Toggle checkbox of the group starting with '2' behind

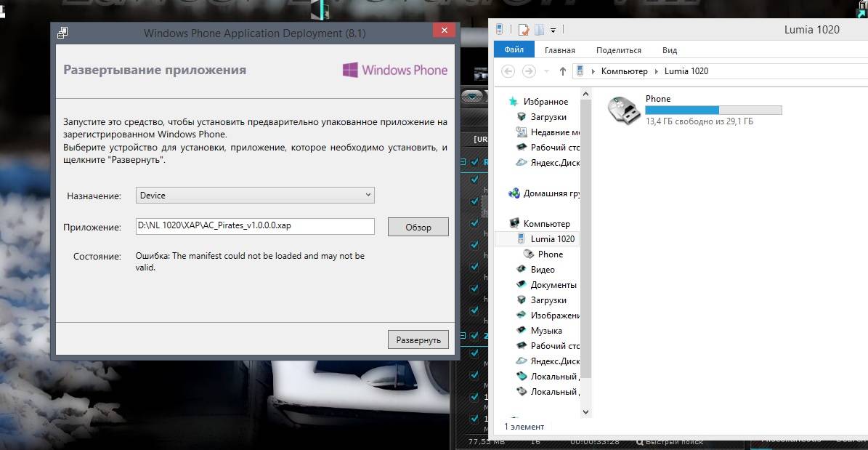click(x=474, y=335)
